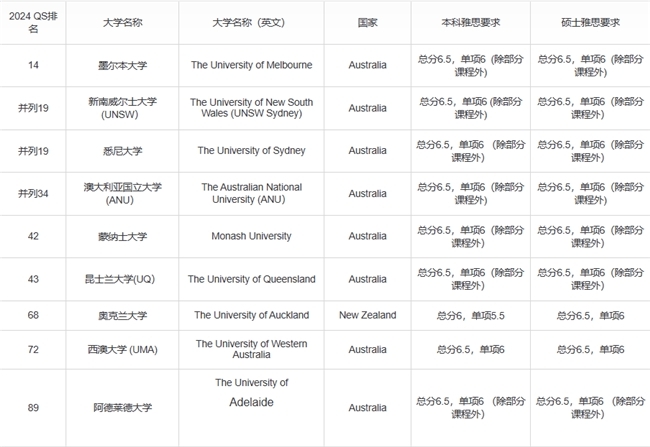Select the cell '阿德莱德大学'
The image size is (650, 447).
tap(122, 408)
